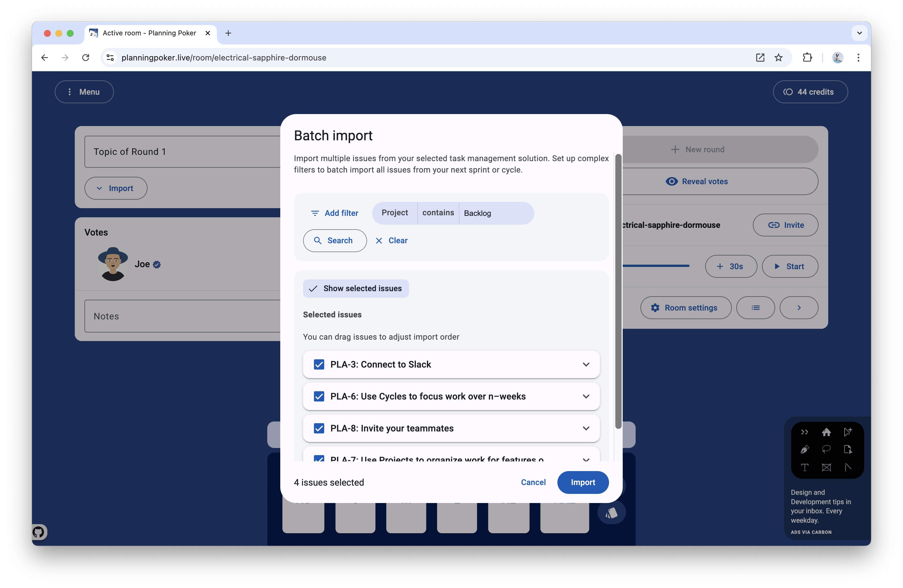Click Joe's verified badge icon
903x588 pixels.
(157, 265)
